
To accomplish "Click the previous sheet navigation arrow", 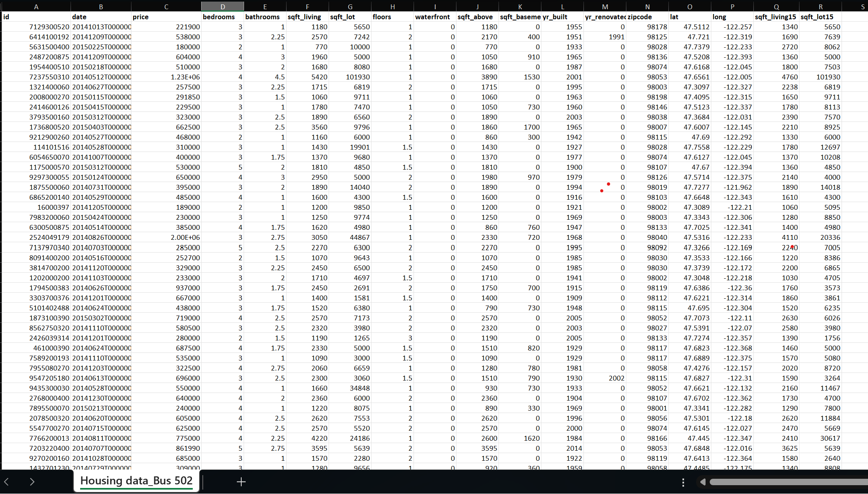I will coord(10,482).
